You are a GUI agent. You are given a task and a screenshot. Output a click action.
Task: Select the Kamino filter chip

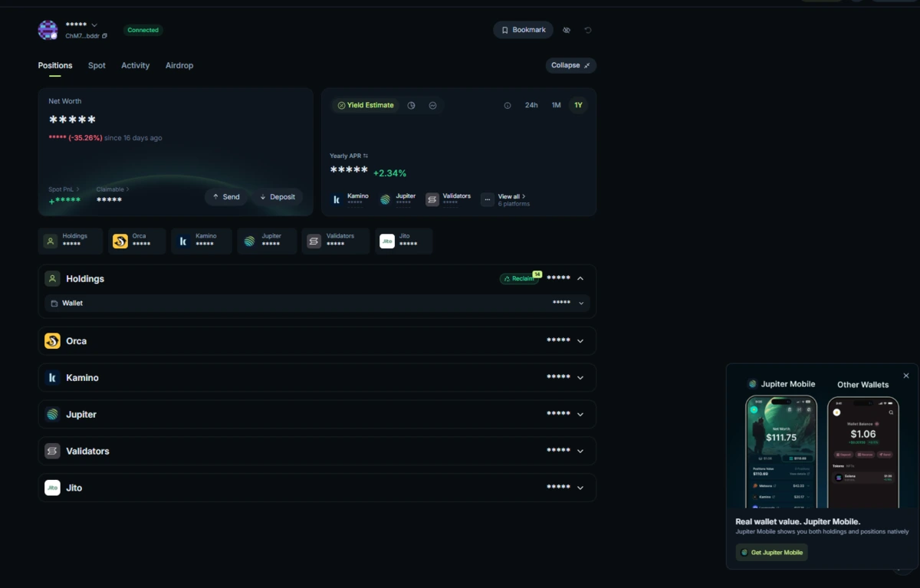point(201,241)
